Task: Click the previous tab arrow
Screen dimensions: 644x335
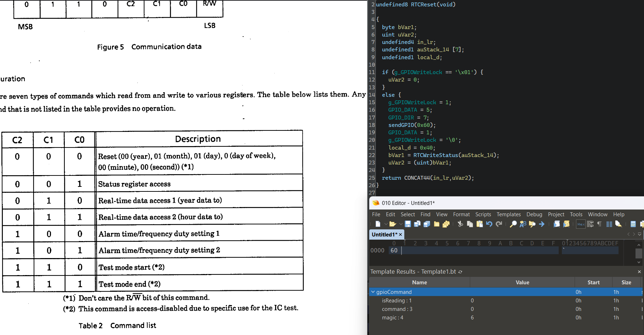Action: click(628, 234)
